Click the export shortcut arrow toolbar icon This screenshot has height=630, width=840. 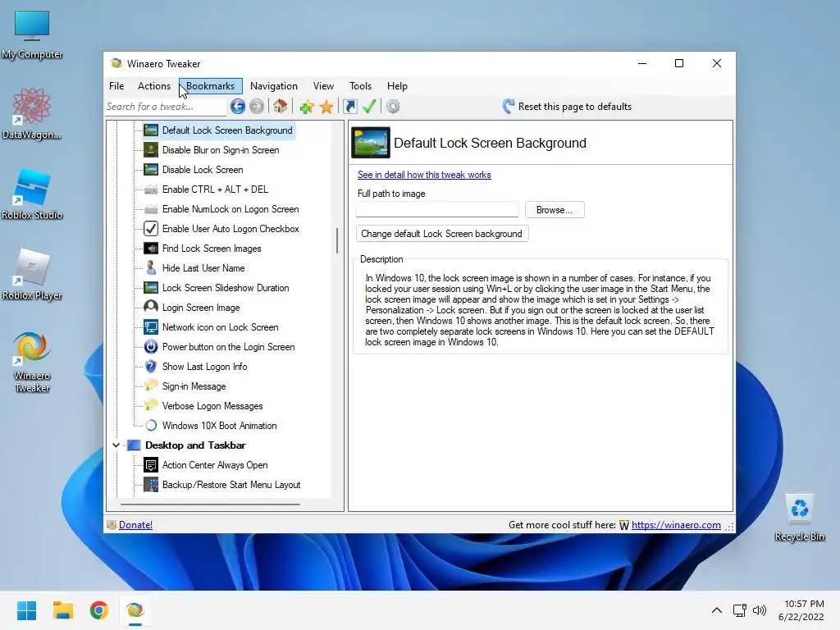(x=349, y=107)
